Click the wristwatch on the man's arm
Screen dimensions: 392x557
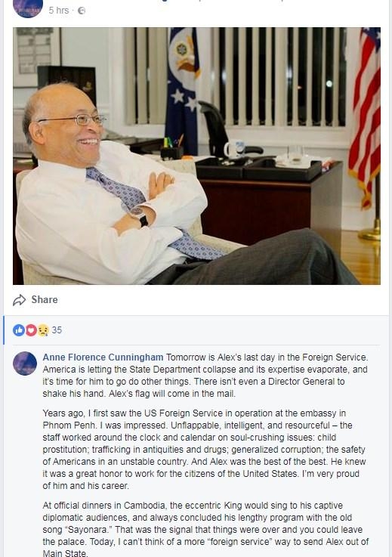[x=140, y=216]
